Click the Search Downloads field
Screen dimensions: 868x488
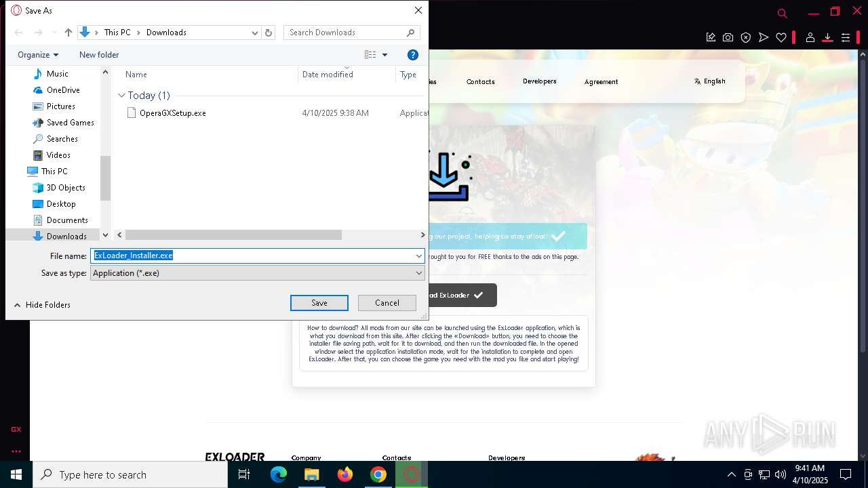point(351,33)
